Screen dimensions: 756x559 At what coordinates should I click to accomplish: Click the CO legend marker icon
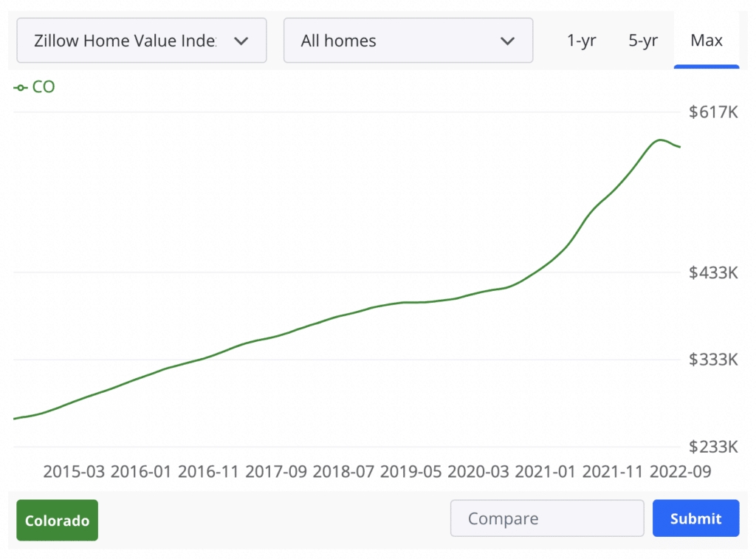click(x=21, y=87)
